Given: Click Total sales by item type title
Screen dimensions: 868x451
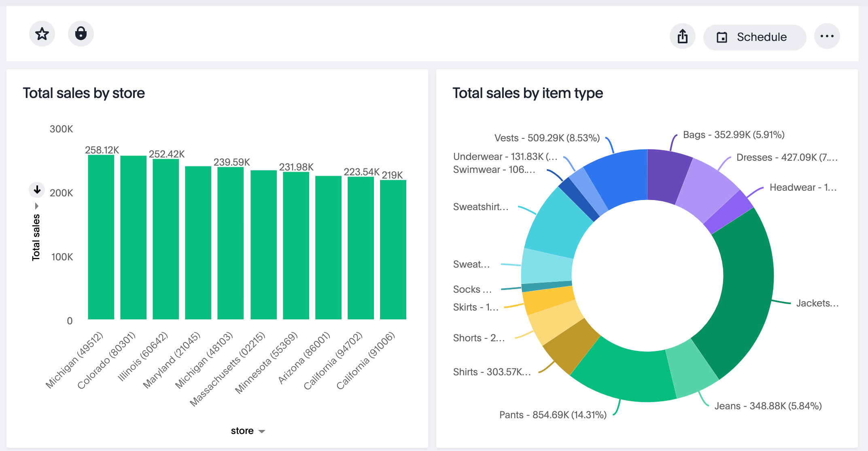Looking at the screenshot, I should click(x=527, y=93).
